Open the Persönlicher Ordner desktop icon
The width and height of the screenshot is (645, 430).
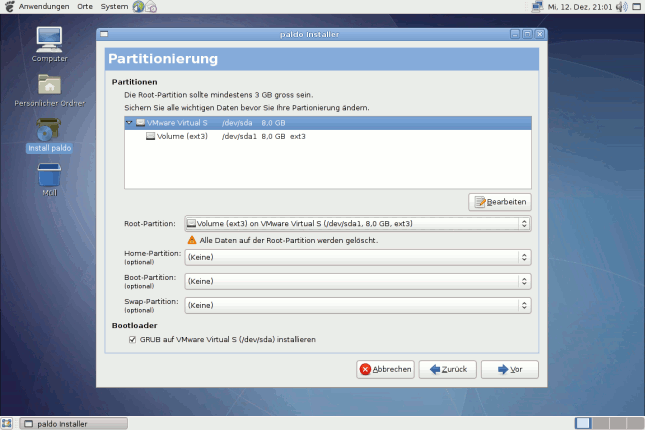[49, 91]
